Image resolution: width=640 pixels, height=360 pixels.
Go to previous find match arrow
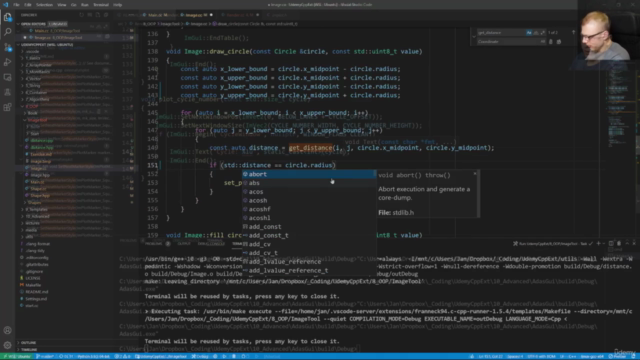coord(573,32)
